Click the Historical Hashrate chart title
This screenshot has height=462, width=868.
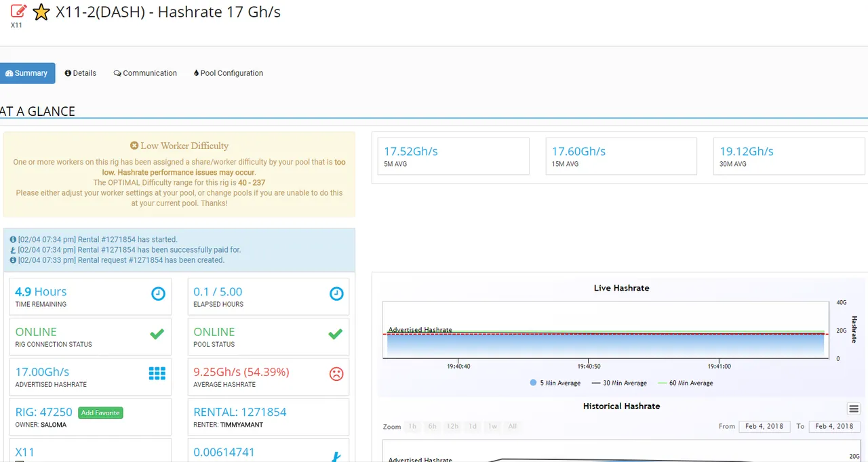tap(621, 406)
